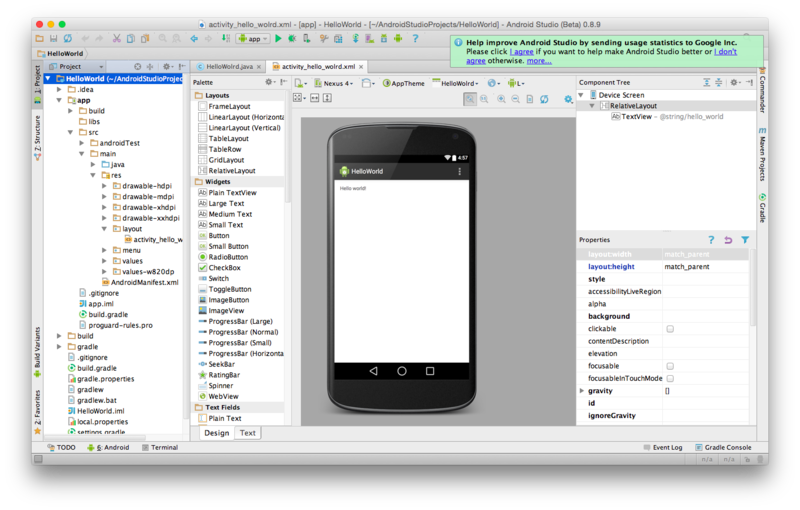Viewport: 800px width, 510px height.
Task: Click Sync Project with Gradle Files icon
Action: point(356,38)
